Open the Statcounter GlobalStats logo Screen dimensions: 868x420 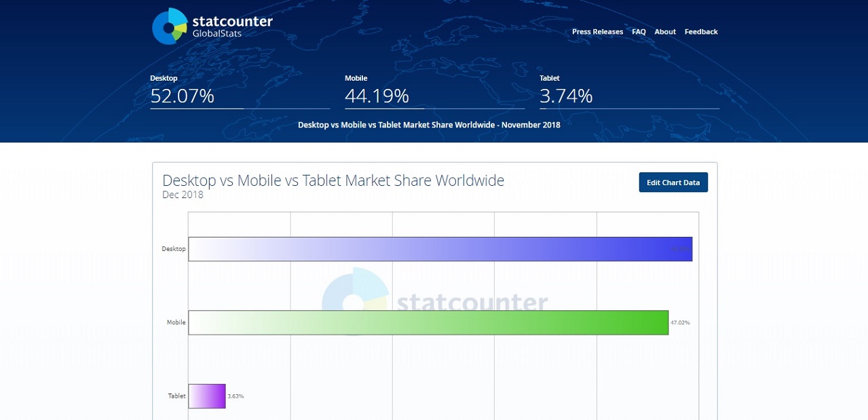click(212, 26)
